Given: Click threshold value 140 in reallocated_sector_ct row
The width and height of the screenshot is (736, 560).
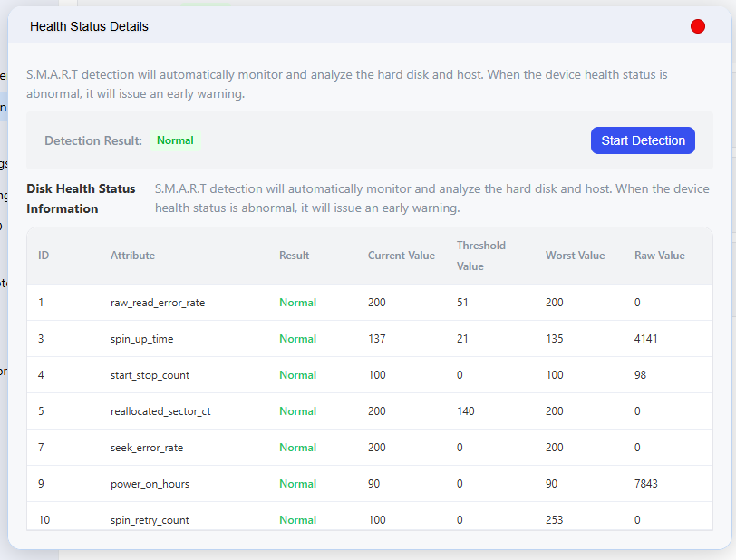Looking at the screenshot, I should [466, 411].
